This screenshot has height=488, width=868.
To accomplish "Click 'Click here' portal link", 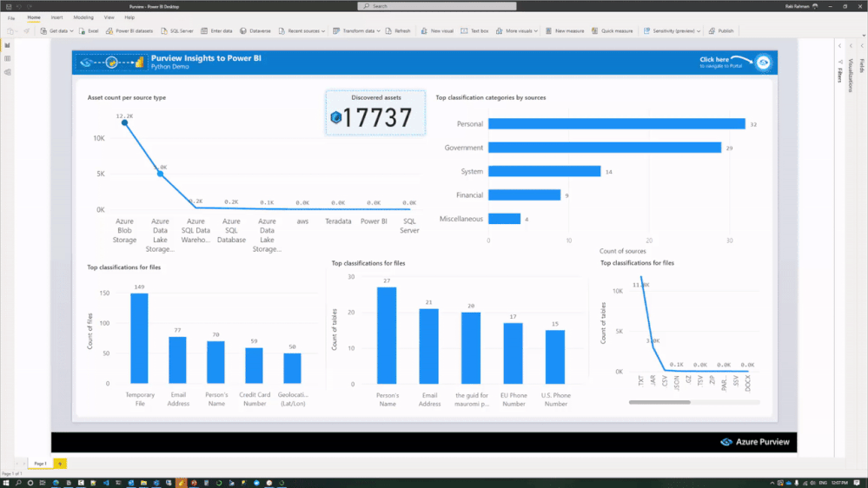I will point(714,59).
